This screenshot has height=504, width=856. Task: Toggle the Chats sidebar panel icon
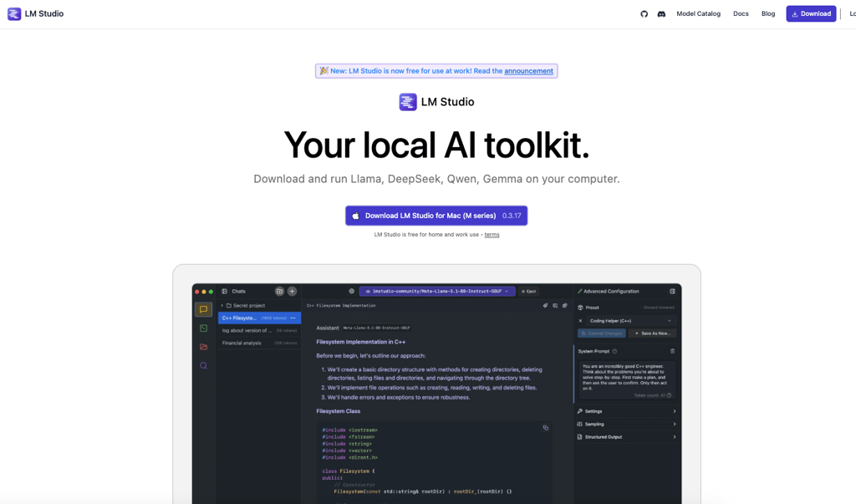[x=224, y=292]
